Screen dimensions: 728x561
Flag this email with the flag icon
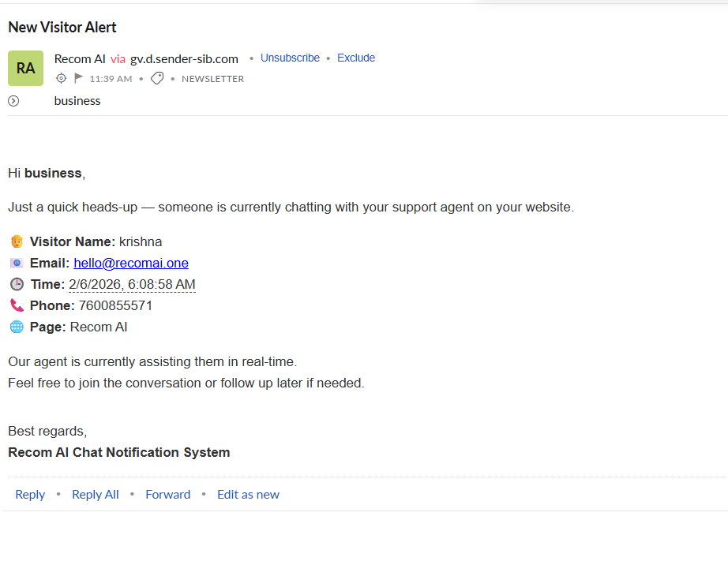[78, 78]
